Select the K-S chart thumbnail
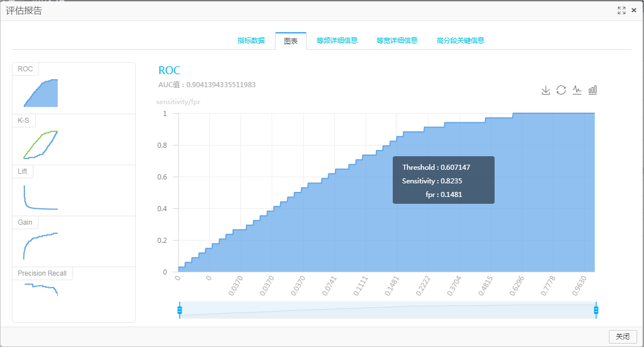Image resolution: width=644 pixels, height=347 pixels. click(x=74, y=140)
